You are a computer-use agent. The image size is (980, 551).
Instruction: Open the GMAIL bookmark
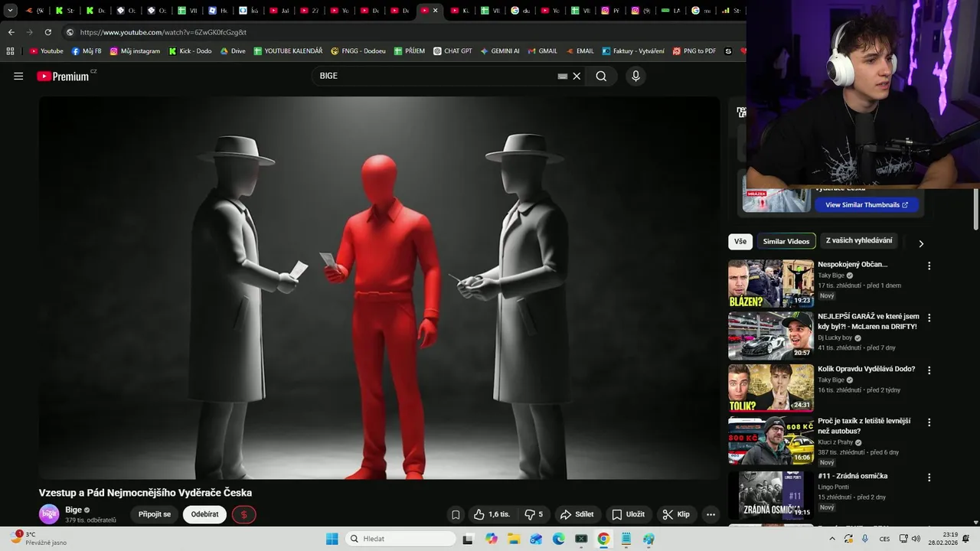tap(542, 51)
